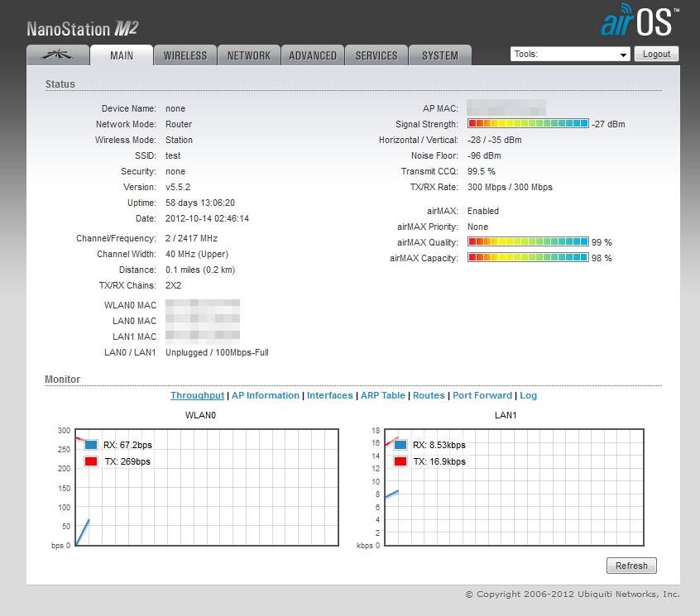Click the '0.1 miles (0.2 km)' distance
Screen dimensions: 700x616
tap(200, 270)
